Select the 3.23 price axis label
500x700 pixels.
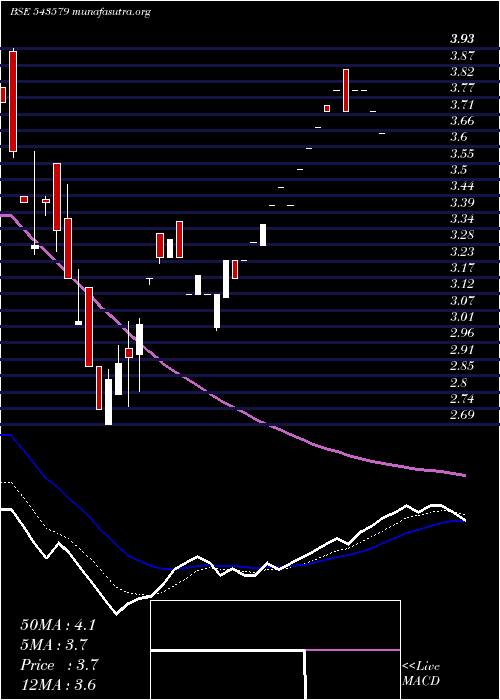click(462, 252)
